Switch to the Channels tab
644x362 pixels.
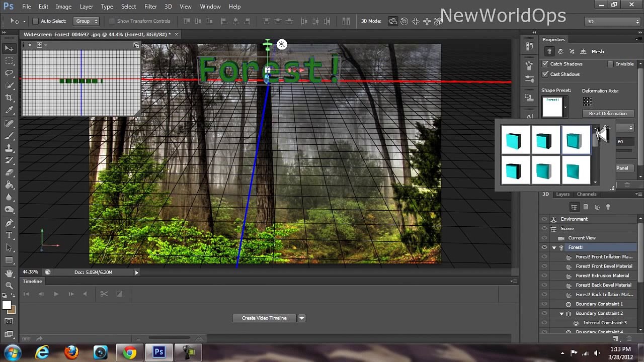coord(587,194)
